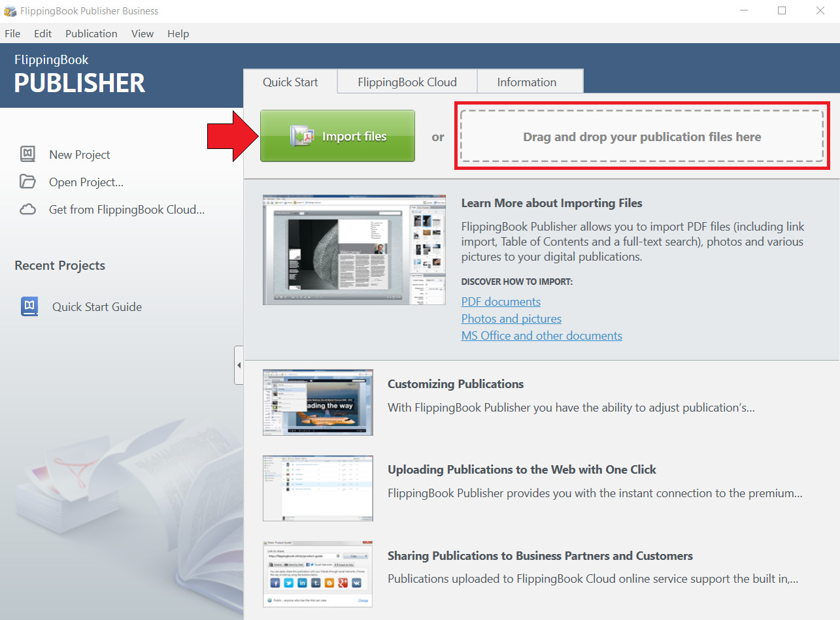840x620 pixels.
Task: Open the Publication menu
Action: (x=92, y=33)
